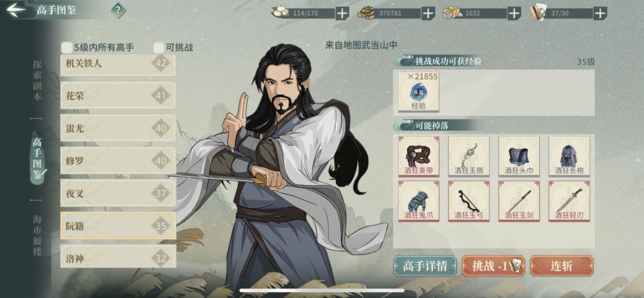Select the 酒狂鬼爪 gauntlet drop item

click(x=419, y=201)
